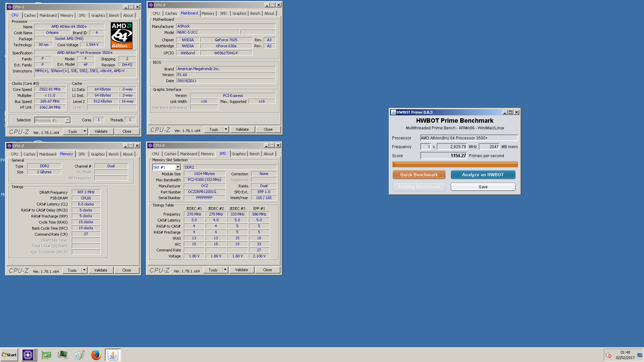
Task: Click the disabled Stability Benchmark button
Action: click(419, 187)
